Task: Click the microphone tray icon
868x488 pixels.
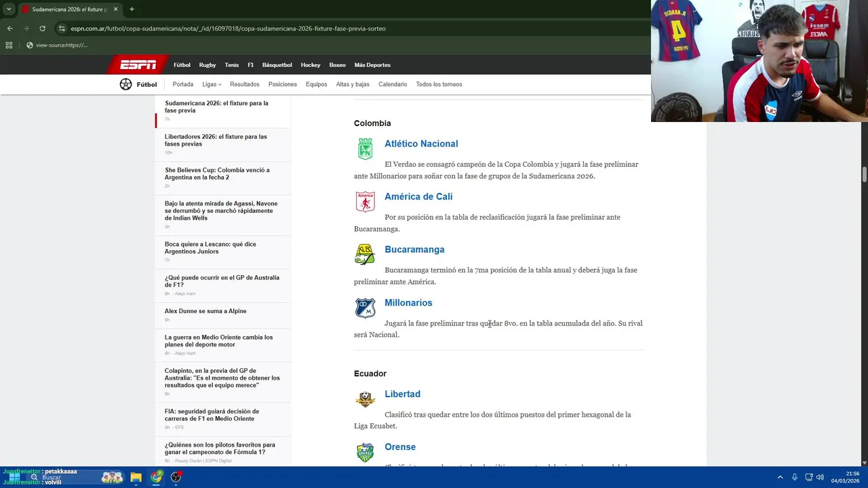Action: tap(795, 477)
